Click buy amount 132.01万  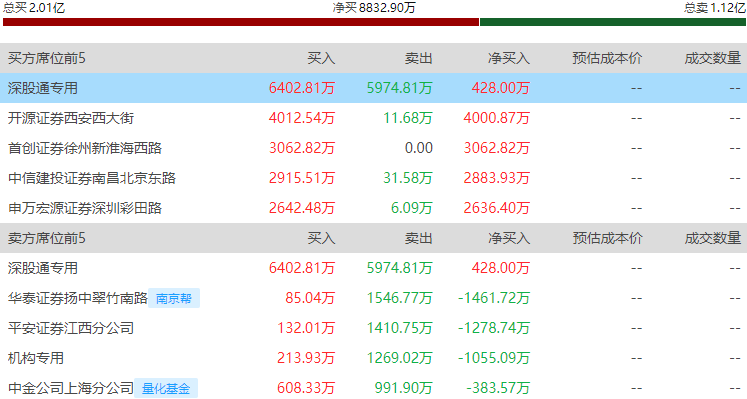point(306,328)
